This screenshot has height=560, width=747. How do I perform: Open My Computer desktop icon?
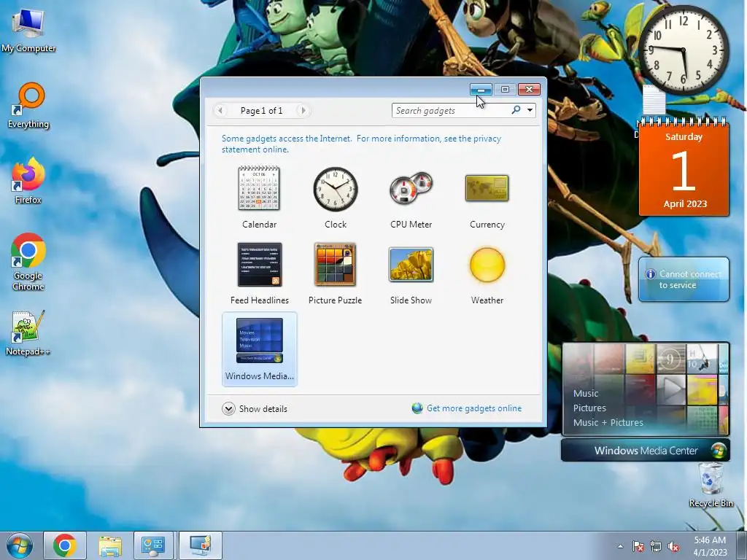28,29
